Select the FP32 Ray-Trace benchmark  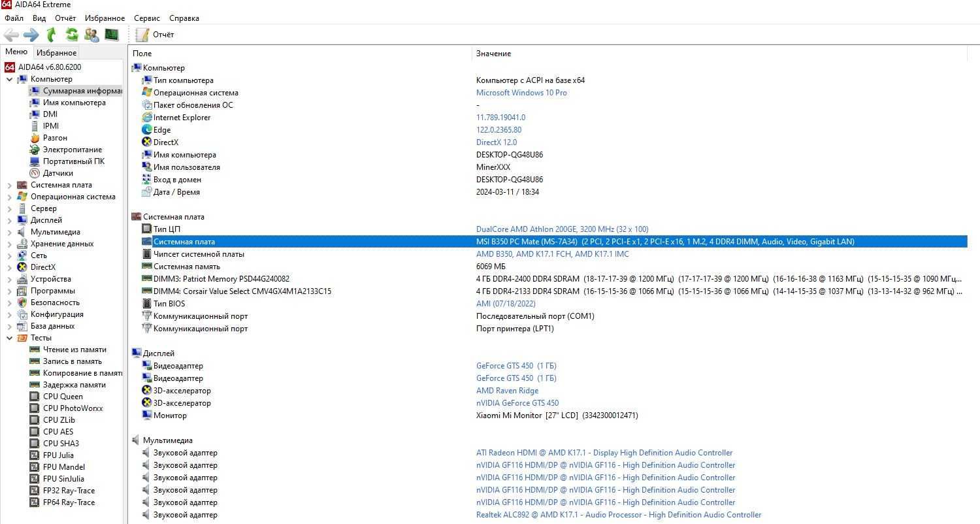coord(69,491)
